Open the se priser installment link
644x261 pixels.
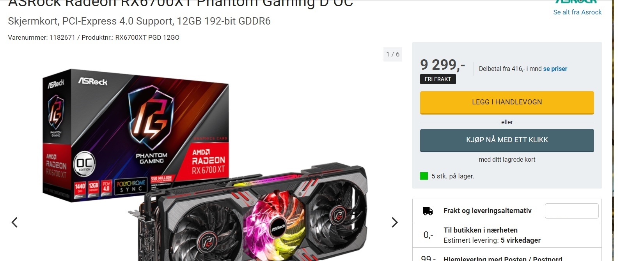pyautogui.click(x=555, y=69)
